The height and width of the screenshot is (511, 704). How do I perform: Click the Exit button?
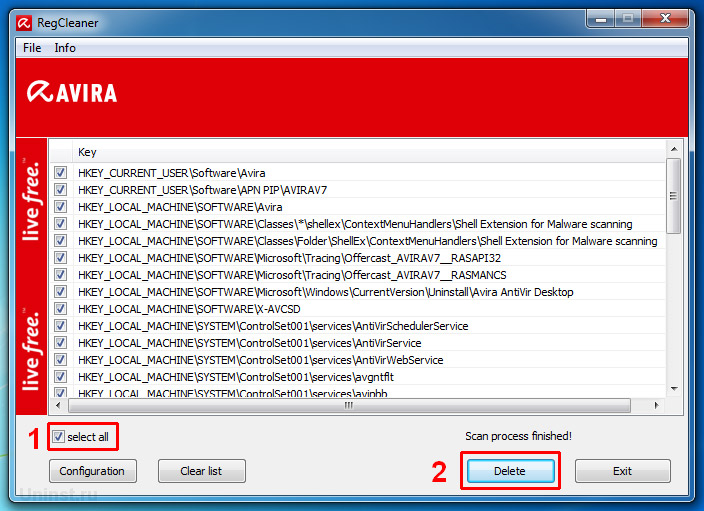(x=622, y=471)
